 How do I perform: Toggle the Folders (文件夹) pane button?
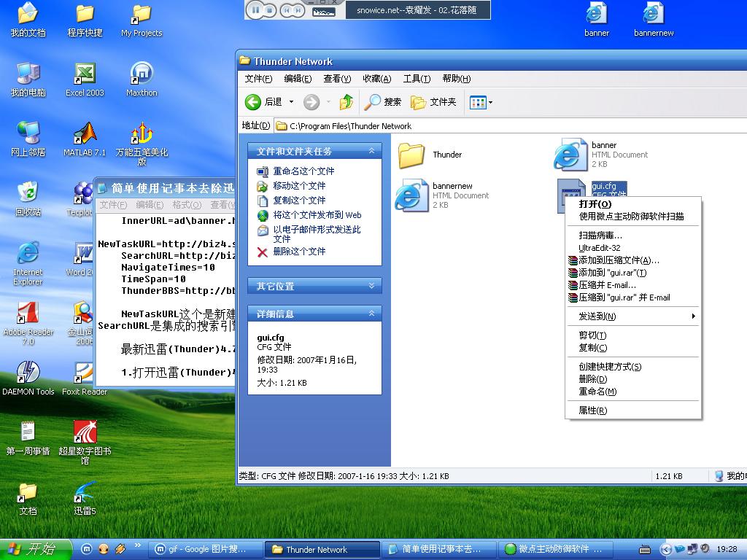pos(434,102)
